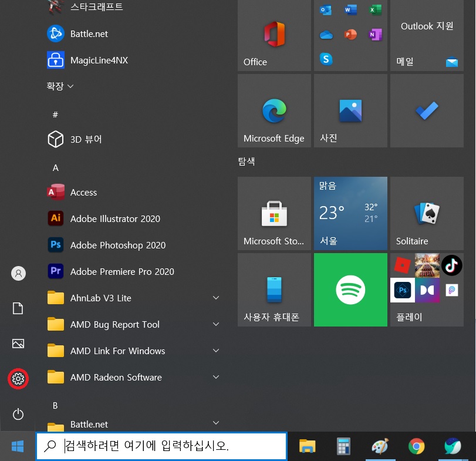Image resolution: width=476 pixels, height=461 pixels.
Task: Launch Access from the app list
Action: click(133, 192)
